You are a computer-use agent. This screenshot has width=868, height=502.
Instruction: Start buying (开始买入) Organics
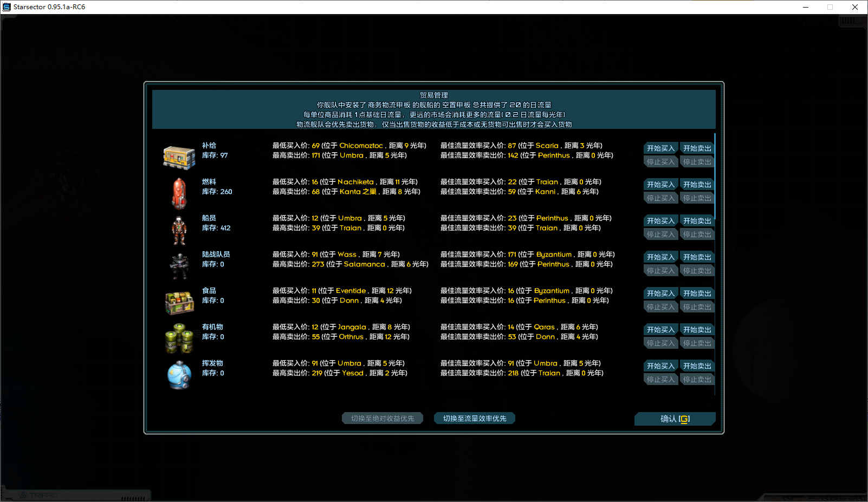pos(660,330)
